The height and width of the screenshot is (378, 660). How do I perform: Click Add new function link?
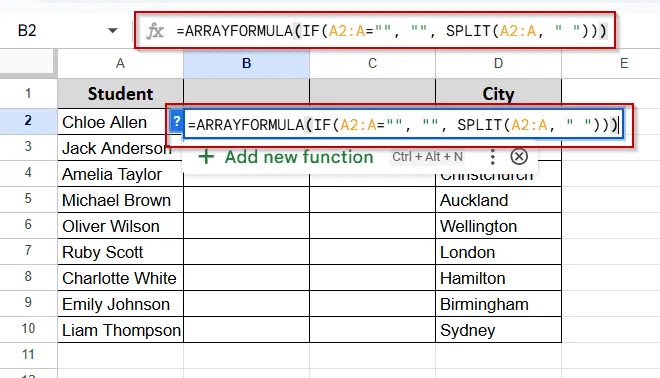299,157
